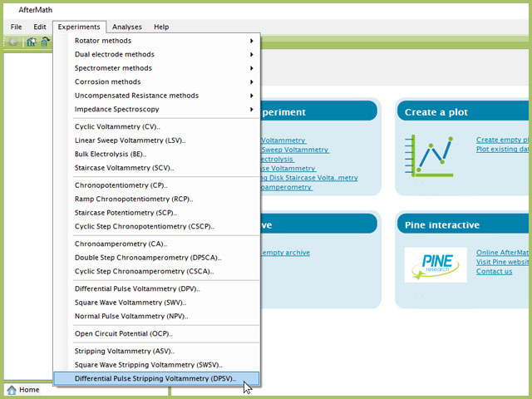532x399 pixels.
Task: Open the Online AfterMath link
Action: click(x=502, y=253)
